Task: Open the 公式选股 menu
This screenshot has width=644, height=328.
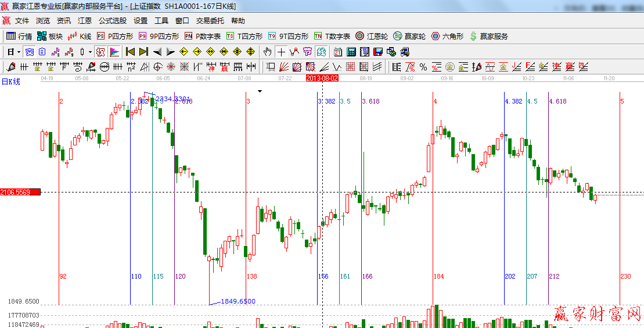Action: pyautogui.click(x=112, y=20)
